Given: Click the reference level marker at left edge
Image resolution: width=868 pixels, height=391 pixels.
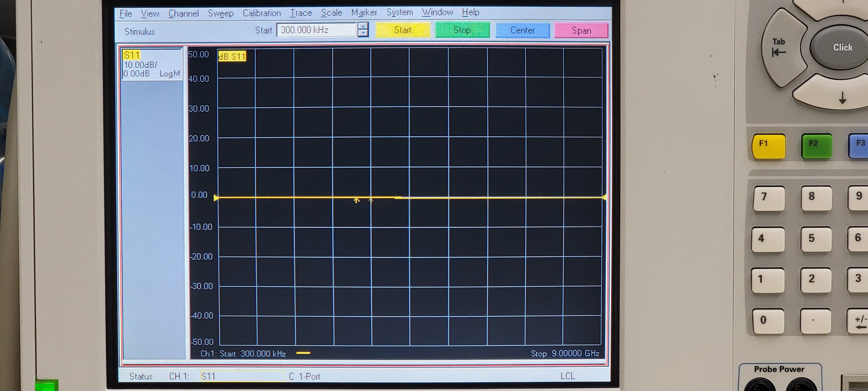Looking at the screenshot, I should 216,198.
